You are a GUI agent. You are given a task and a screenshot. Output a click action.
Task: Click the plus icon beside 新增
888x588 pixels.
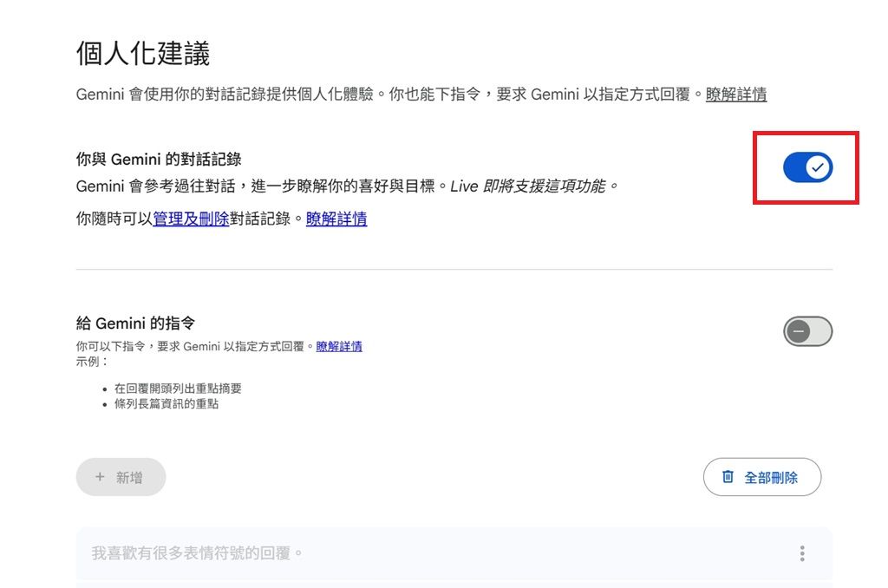(x=100, y=477)
